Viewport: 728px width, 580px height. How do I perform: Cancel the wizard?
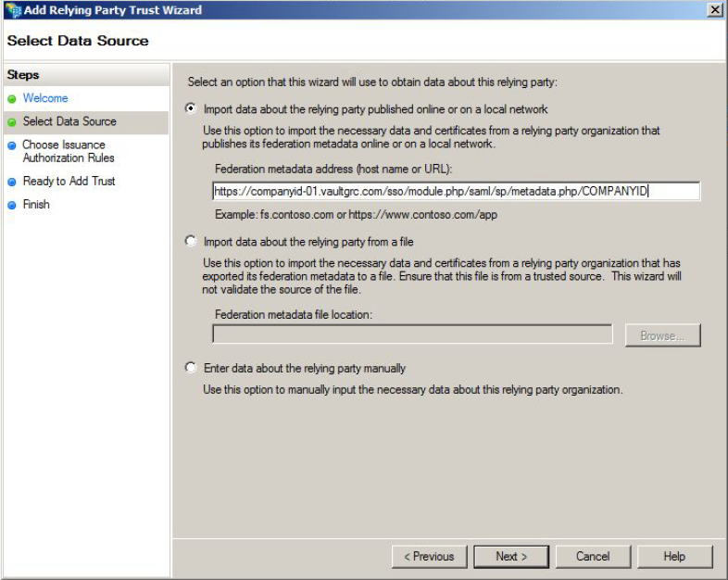(x=593, y=556)
